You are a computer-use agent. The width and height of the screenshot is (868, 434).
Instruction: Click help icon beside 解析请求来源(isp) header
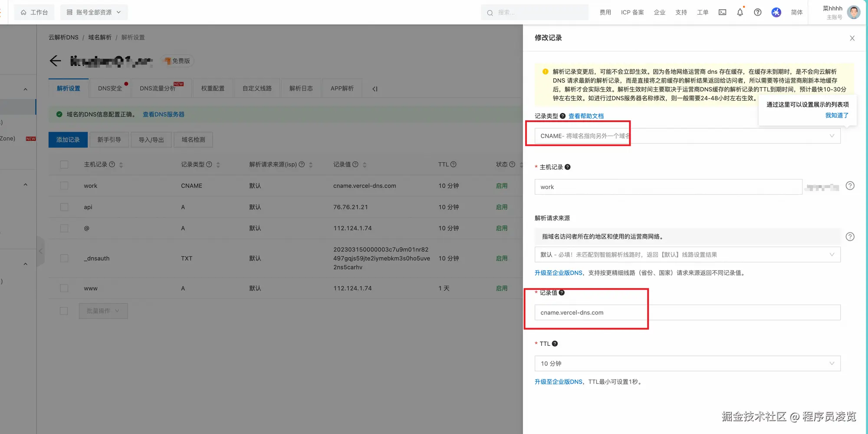point(302,164)
